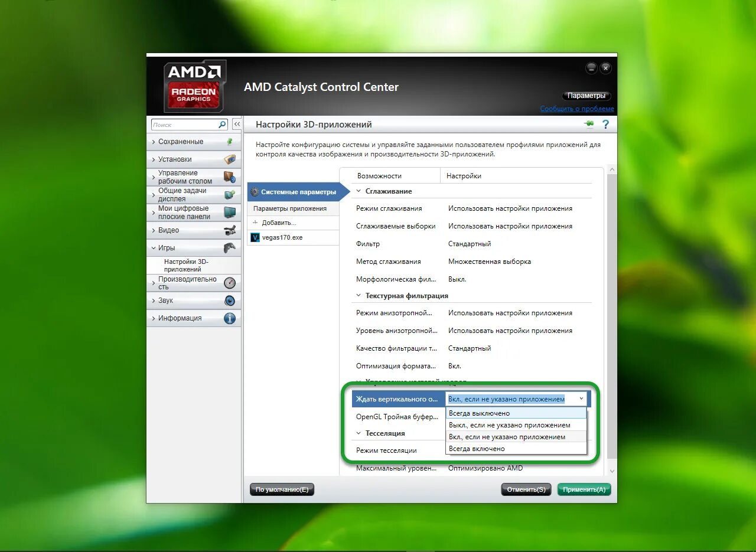
Task: Expand the Сохраненные section
Action: tap(154, 142)
